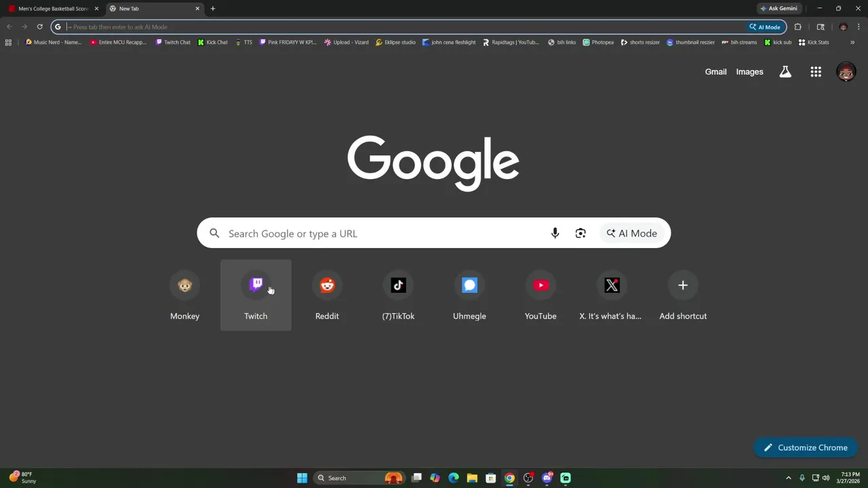Image resolution: width=868 pixels, height=488 pixels.
Task: Open the Monkey shortcut tile
Action: click(x=184, y=295)
